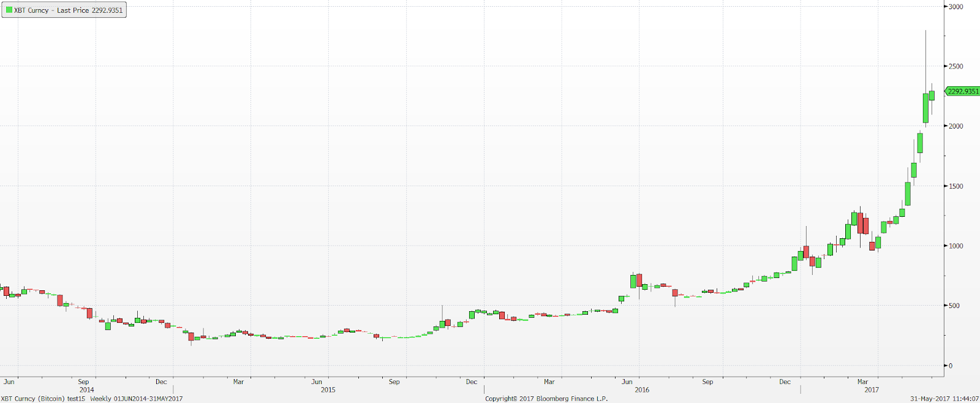Click the 0 price axis label

pos(951,366)
